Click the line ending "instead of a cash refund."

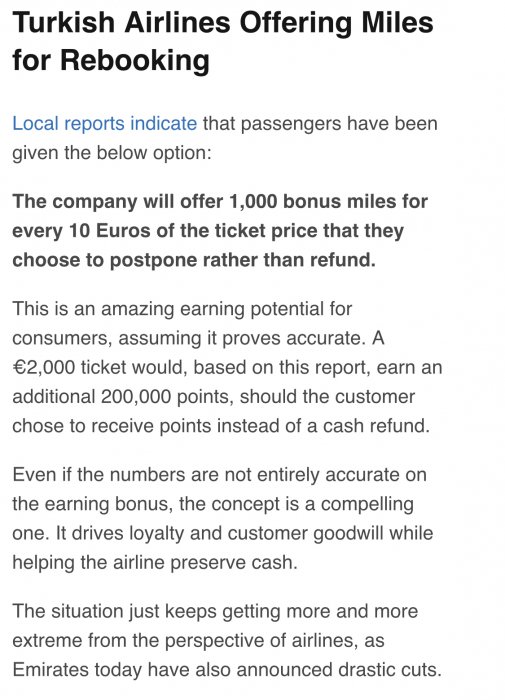point(221,425)
